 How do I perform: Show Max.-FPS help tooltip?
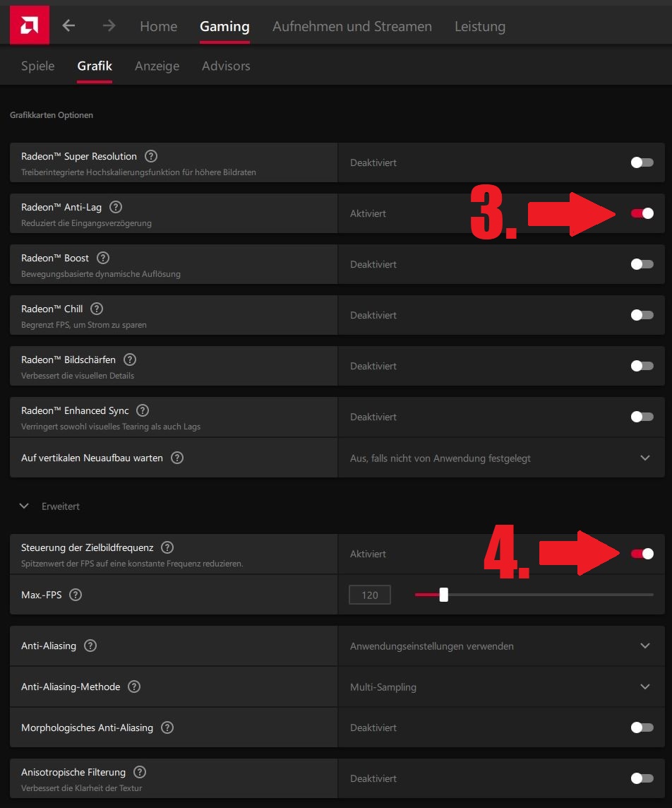point(76,595)
